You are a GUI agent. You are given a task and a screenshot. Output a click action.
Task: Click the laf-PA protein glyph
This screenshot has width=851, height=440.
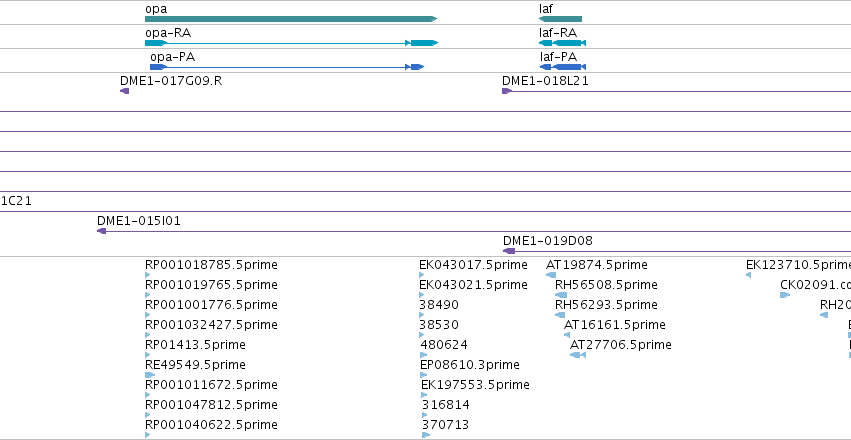click(563, 67)
